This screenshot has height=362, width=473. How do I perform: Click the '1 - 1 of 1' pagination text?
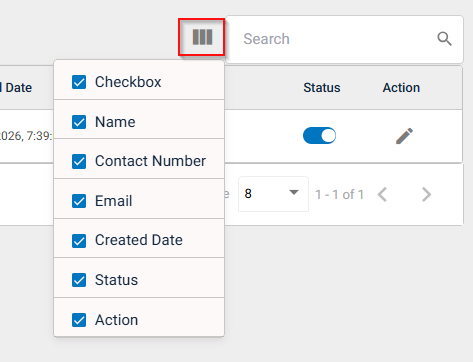coord(339,195)
